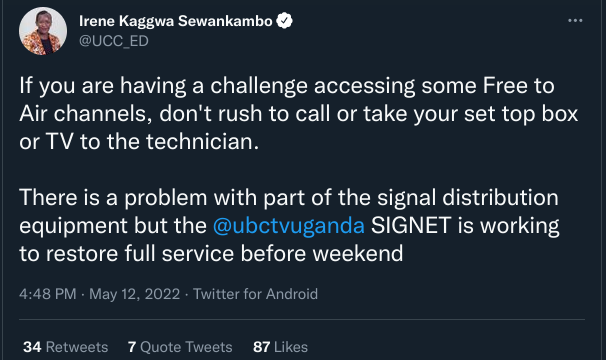606x360 pixels.
Task: Click the May 12, 2022 date
Action: point(134,294)
